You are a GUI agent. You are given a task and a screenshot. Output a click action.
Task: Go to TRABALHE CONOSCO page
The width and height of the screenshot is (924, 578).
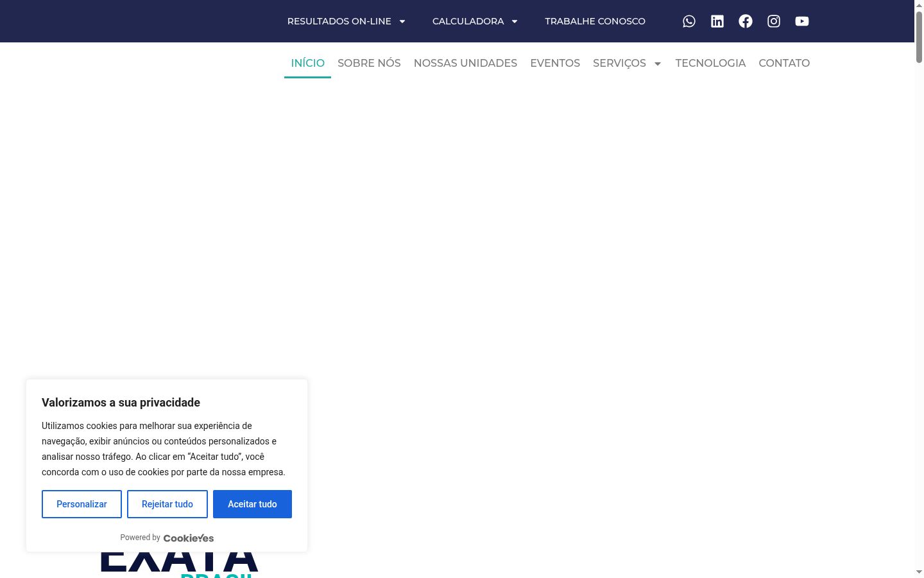[x=595, y=21]
